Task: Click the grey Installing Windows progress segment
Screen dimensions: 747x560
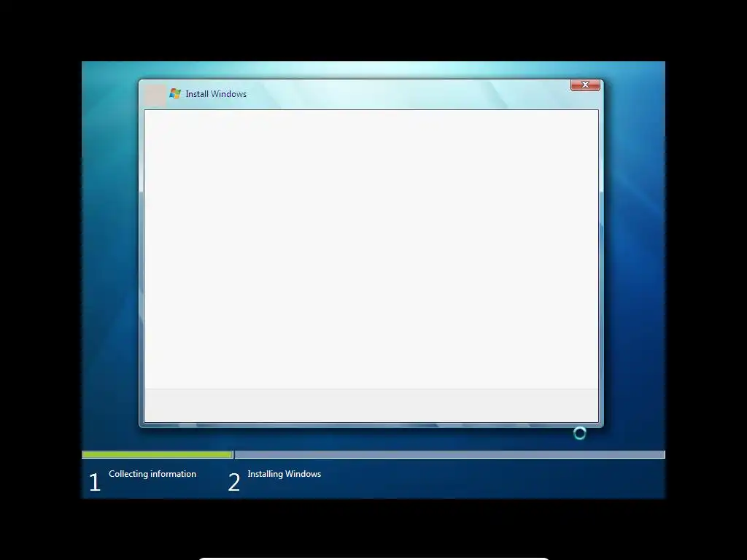Action: 449,455
